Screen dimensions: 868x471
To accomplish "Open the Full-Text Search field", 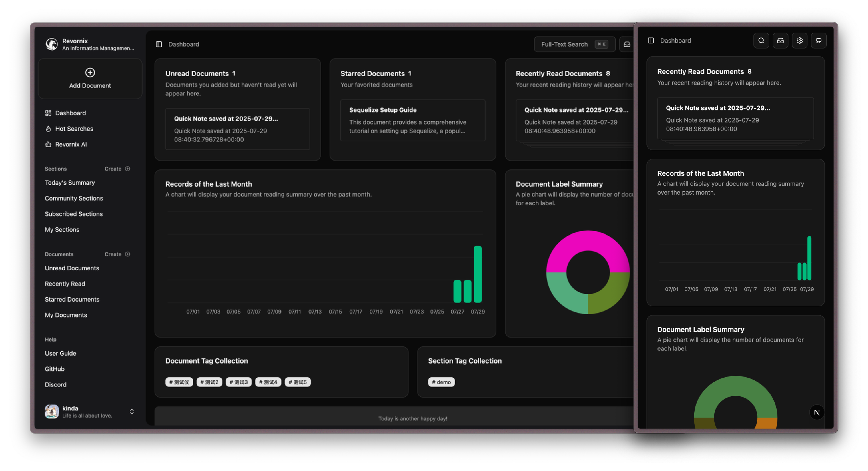I will pyautogui.click(x=574, y=44).
